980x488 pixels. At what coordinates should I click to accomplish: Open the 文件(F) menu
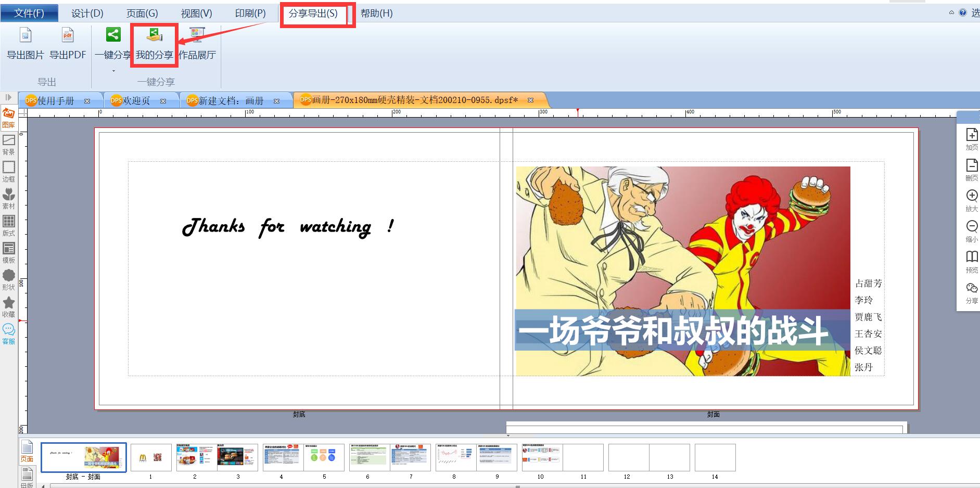pos(29,13)
